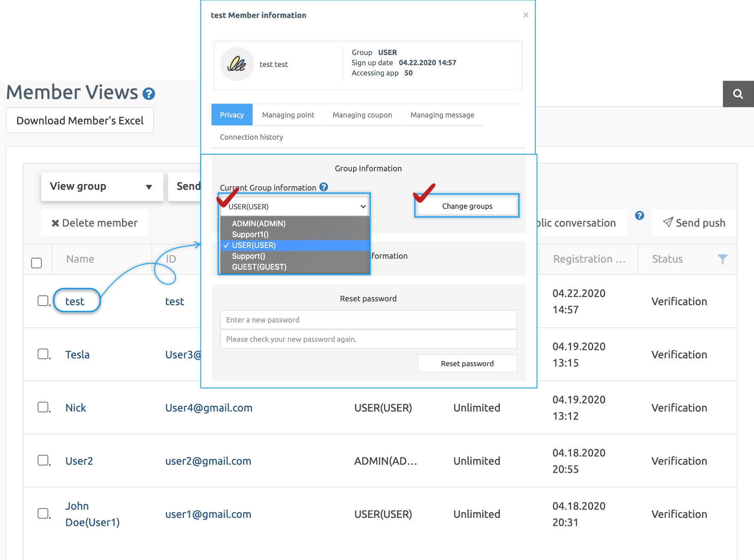Click the Delete member button
754x560 pixels.
coord(95,223)
